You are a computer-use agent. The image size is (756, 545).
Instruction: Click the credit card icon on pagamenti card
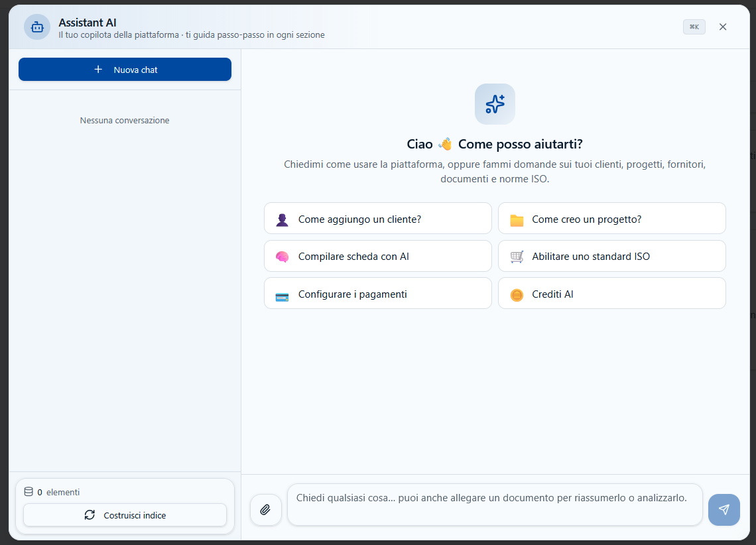click(282, 297)
